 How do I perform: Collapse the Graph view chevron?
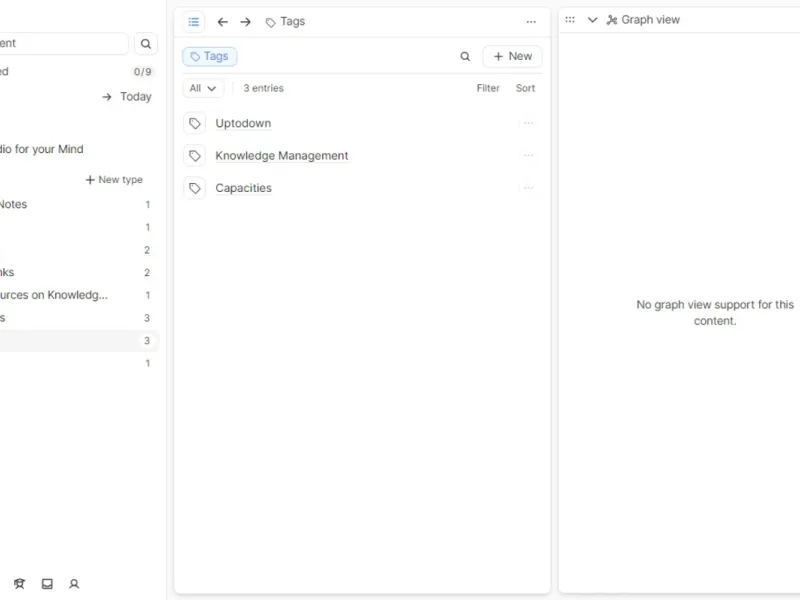[x=592, y=20]
